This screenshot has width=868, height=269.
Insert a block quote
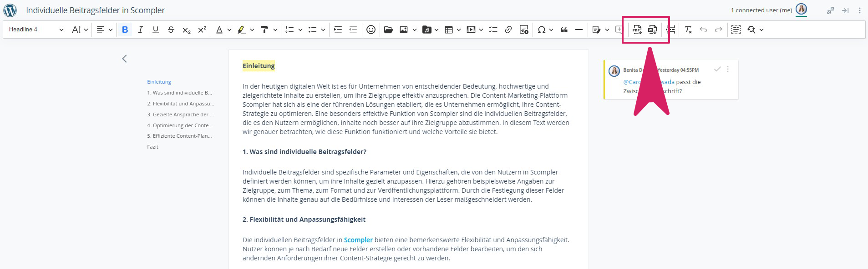click(564, 30)
